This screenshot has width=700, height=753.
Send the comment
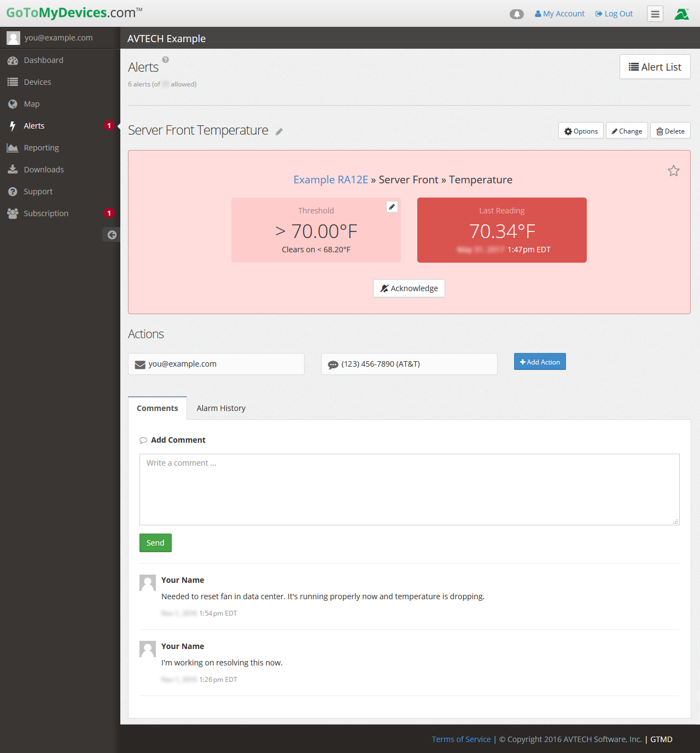point(155,543)
